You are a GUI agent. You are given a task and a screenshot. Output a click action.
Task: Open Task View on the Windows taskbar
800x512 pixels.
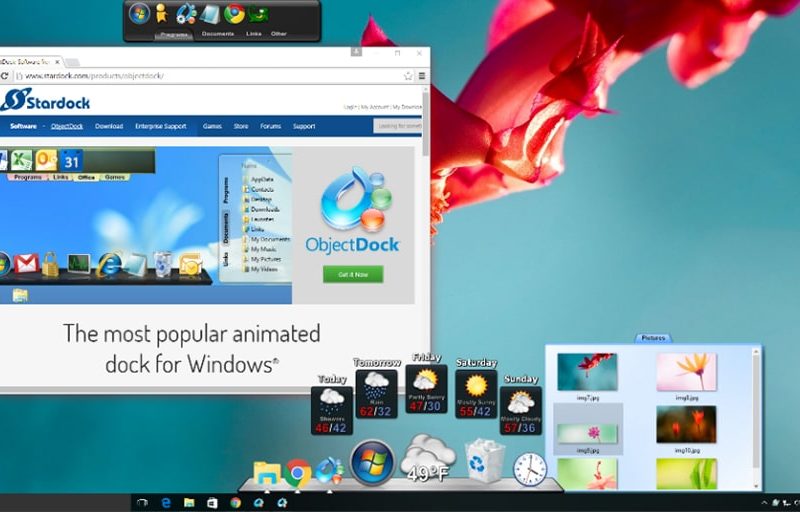tap(142, 503)
